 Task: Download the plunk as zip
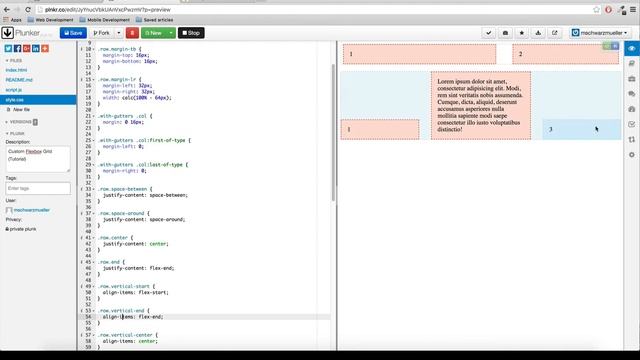[538, 33]
